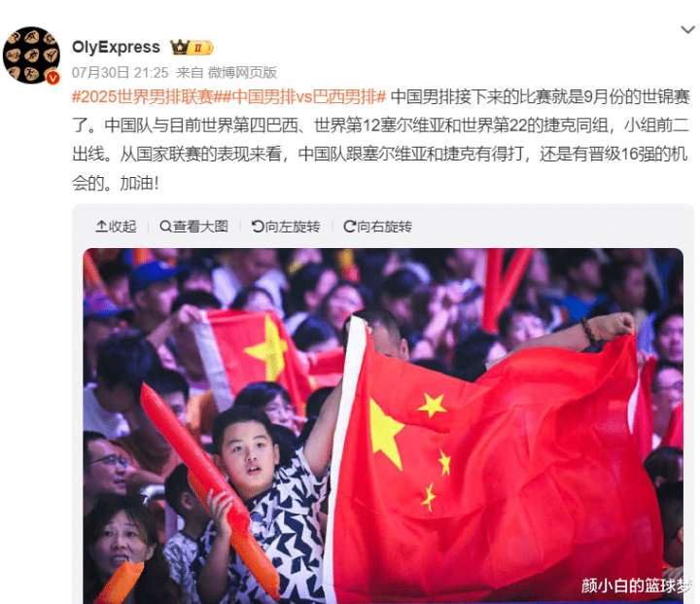Click the crown membership icon
Image resolution: width=700 pixels, height=604 pixels.
click(180, 47)
